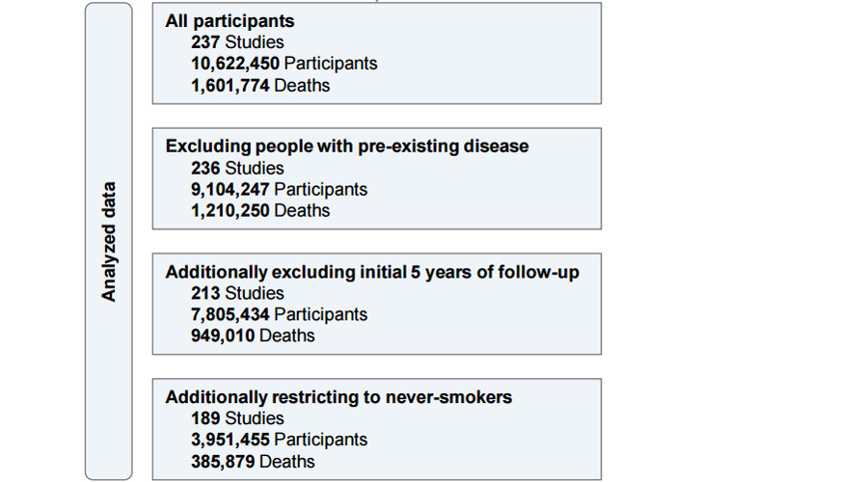
Task: Select the '213 Studies' text
Action: point(237,293)
